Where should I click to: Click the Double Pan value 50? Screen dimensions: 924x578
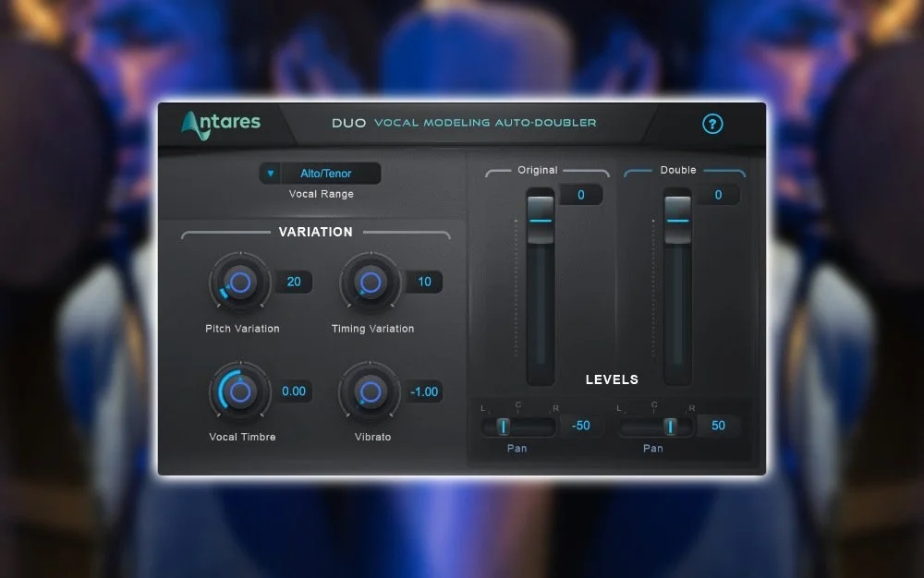point(718,426)
